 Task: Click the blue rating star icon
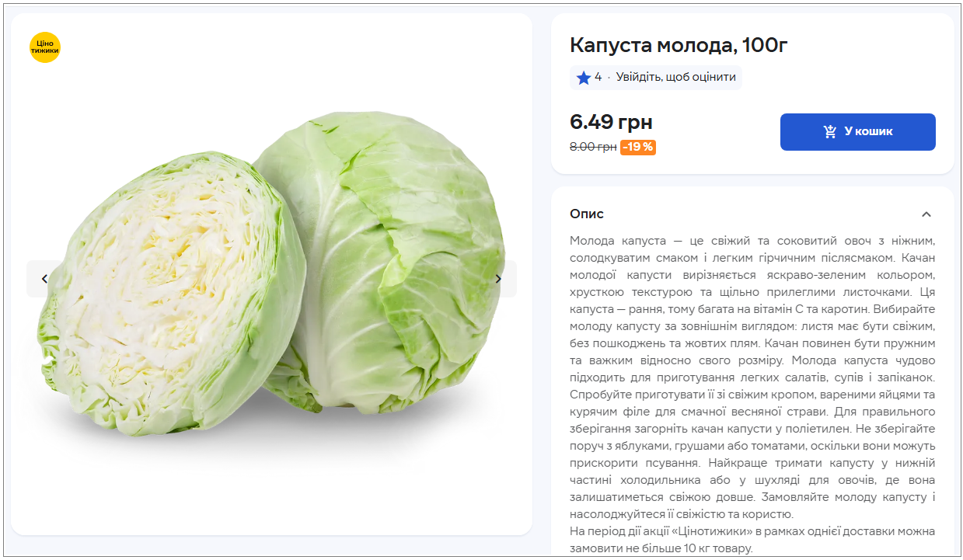coord(584,78)
